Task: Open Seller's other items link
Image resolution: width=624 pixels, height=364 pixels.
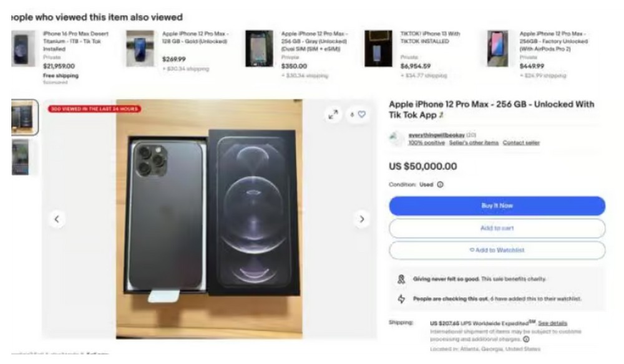Action: coord(474,143)
